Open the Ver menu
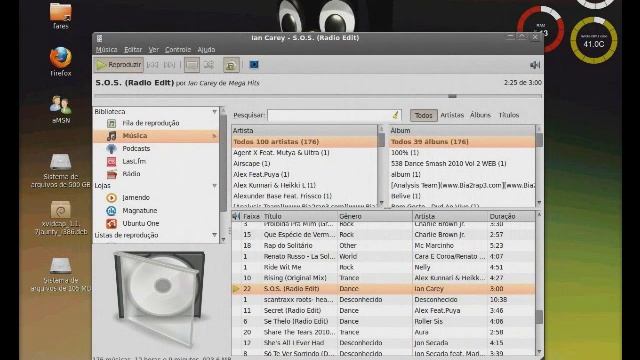 click(x=153, y=50)
